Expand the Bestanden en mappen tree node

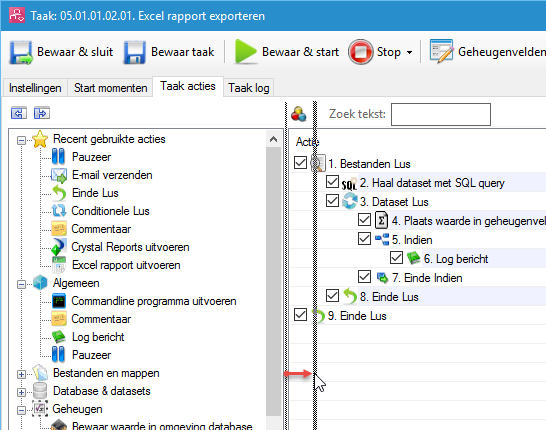(x=21, y=374)
